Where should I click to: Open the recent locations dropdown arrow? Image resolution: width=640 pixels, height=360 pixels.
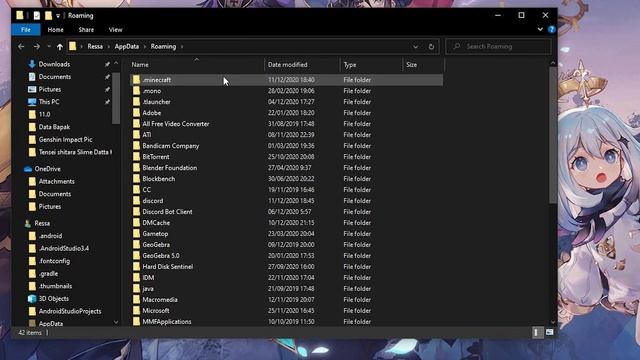coord(49,47)
